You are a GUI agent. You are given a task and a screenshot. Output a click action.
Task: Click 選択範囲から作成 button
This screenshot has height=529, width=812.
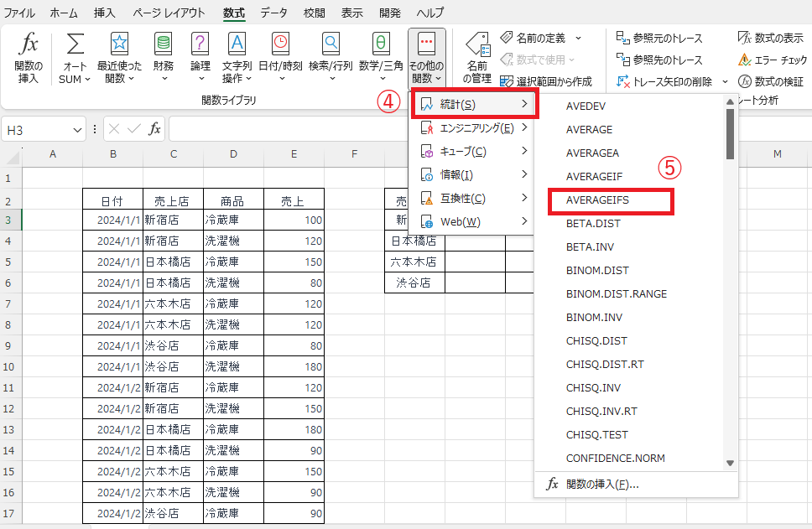tap(546, 82)
